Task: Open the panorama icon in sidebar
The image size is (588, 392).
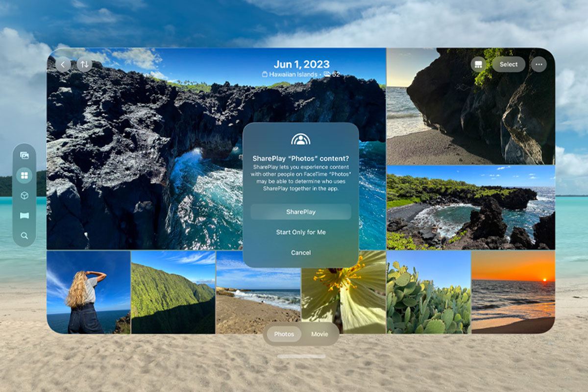Action: (24, 216)
